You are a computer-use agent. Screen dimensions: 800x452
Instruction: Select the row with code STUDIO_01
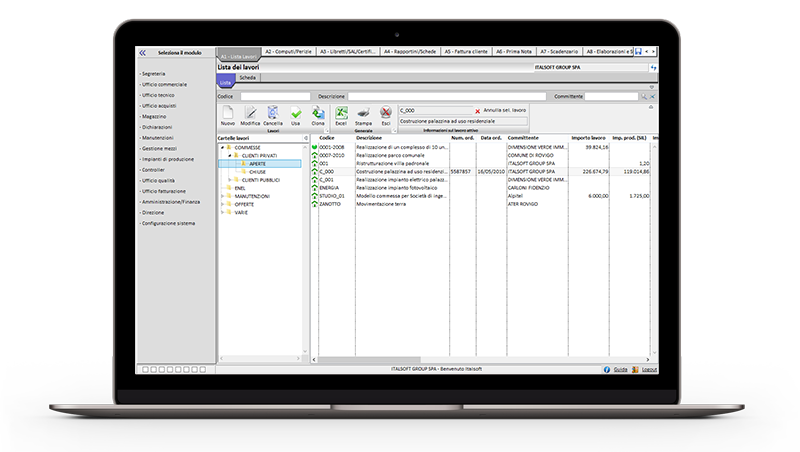point(482,196)
